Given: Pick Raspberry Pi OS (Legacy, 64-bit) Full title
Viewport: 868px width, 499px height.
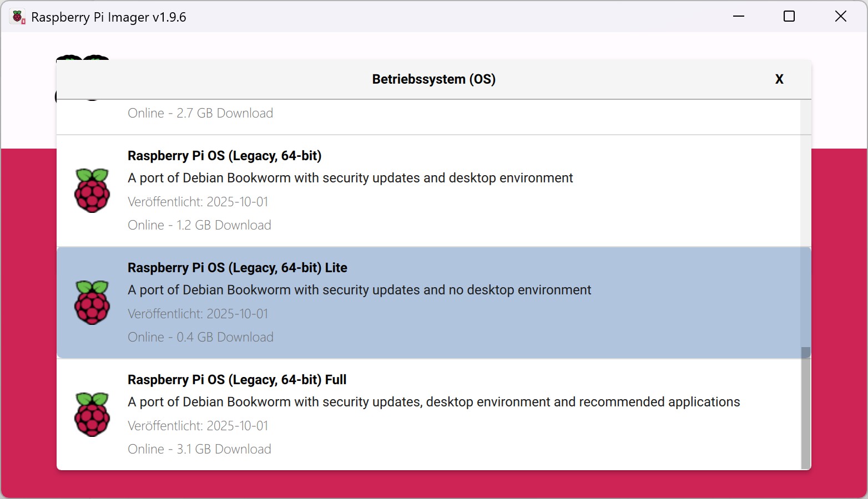Looking at the screenshot, I should pyautogui.click(x=236, y=380).
